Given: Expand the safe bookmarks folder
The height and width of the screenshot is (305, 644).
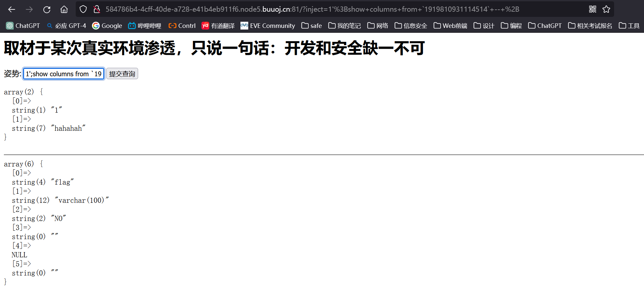Looking at the screenshot, I should tap(312, 26).
